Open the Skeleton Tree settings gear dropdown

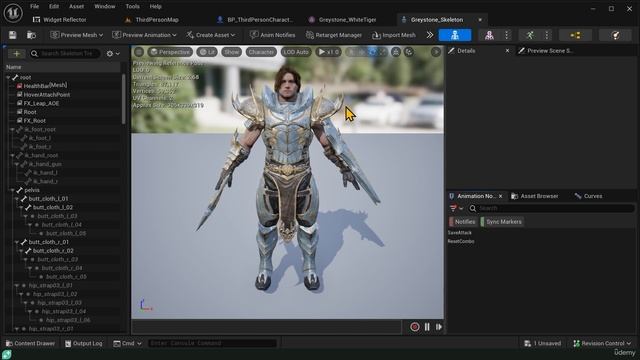coord(113,53)
